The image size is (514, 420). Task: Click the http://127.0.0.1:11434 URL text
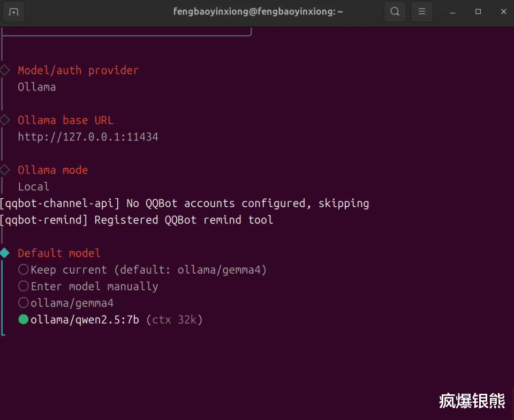[x=88, y=137]
